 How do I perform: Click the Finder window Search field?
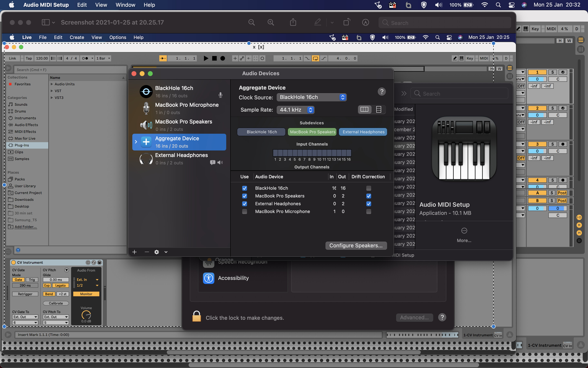tap(459, 94)
